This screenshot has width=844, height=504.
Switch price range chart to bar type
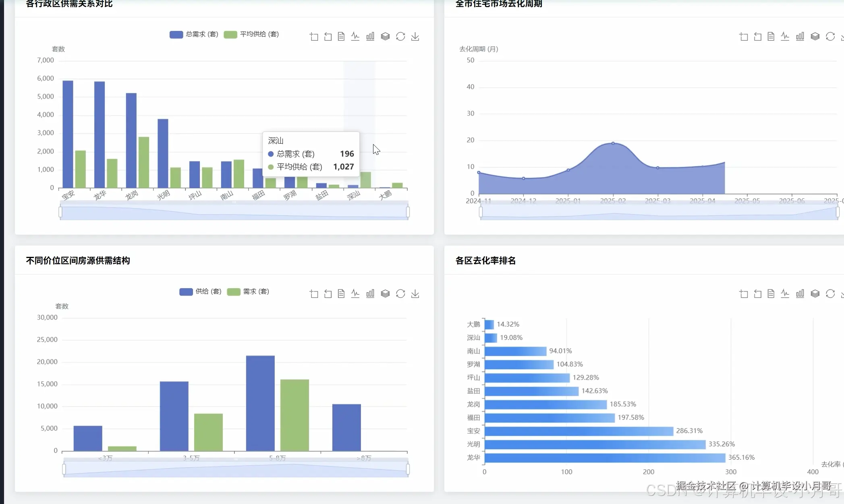[x=370, y=294]
